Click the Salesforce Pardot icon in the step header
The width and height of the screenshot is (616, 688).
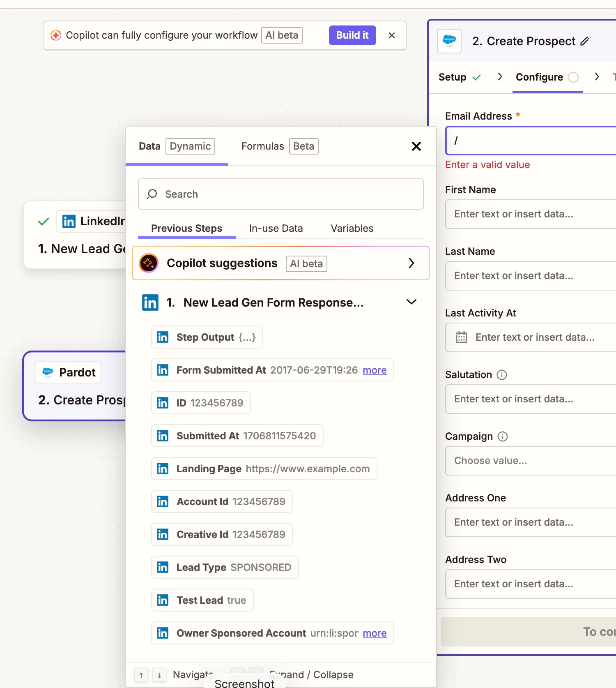pos(449,41)
